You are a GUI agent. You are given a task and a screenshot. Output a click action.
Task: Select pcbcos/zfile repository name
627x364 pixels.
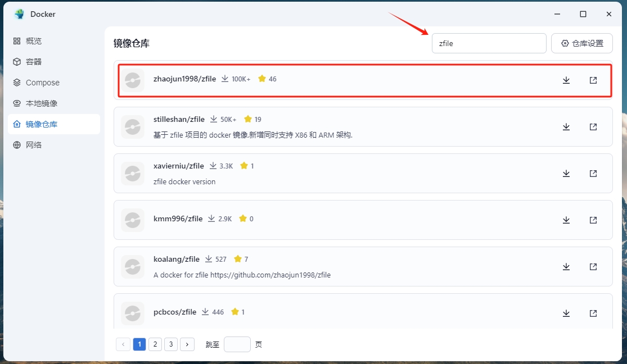[175, 312]
